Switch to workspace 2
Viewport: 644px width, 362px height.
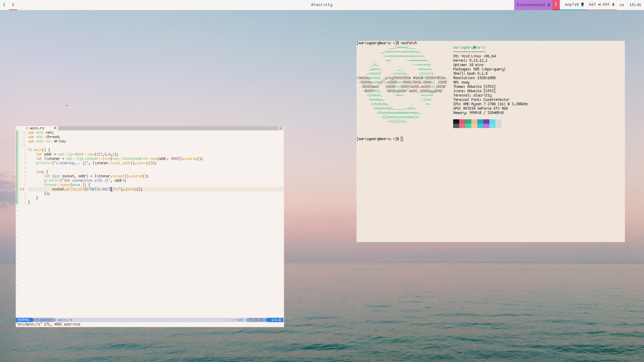point(4,5)
